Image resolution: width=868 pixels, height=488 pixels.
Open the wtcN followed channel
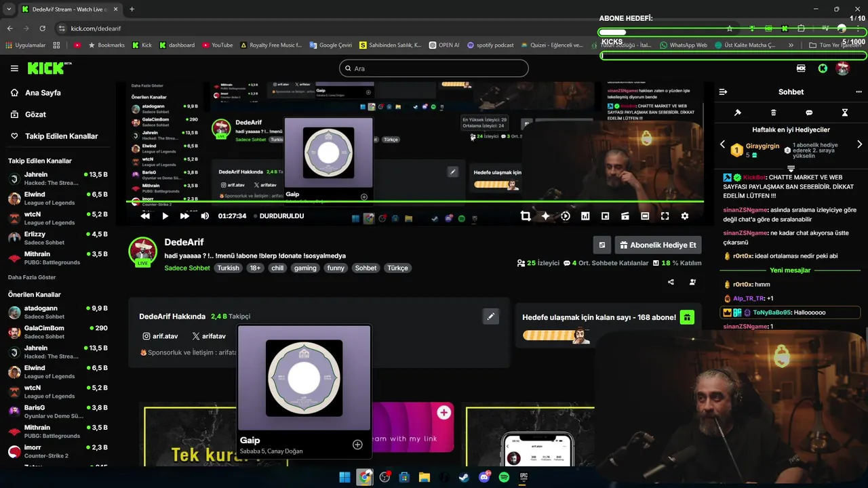58,218
